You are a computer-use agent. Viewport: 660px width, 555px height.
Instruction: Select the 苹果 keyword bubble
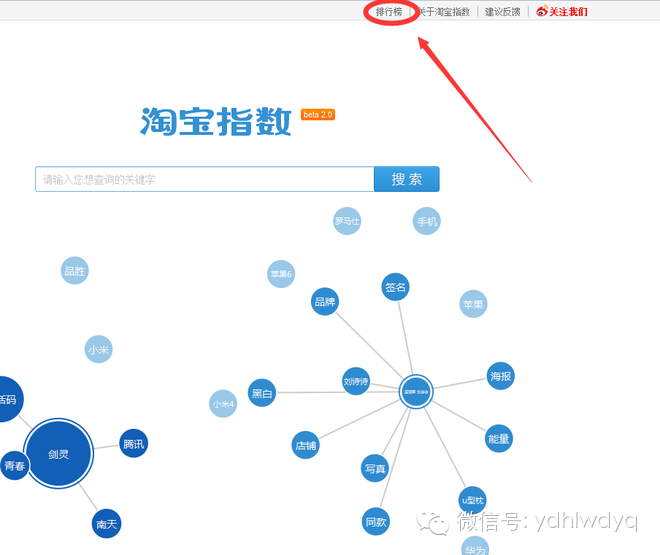(x=473, y=304)
